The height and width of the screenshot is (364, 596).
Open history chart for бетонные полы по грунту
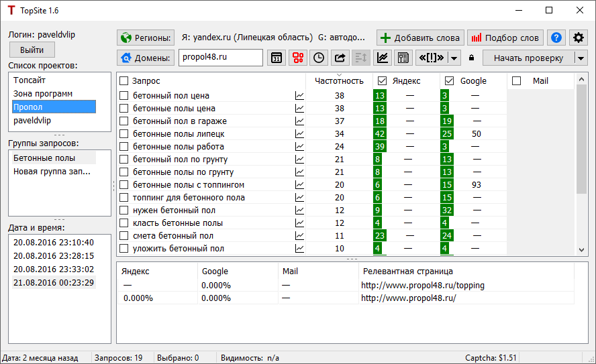299,172
